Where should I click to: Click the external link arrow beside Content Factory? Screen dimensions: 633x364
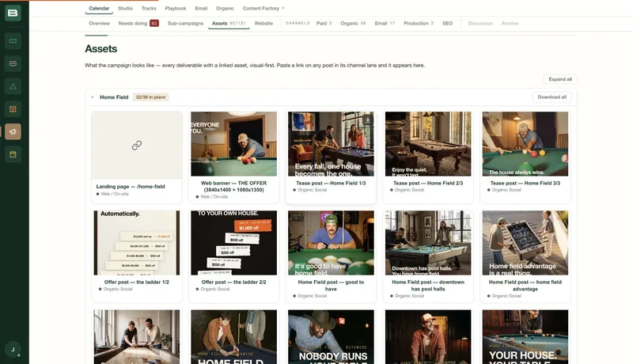click(x=283, y=8)
